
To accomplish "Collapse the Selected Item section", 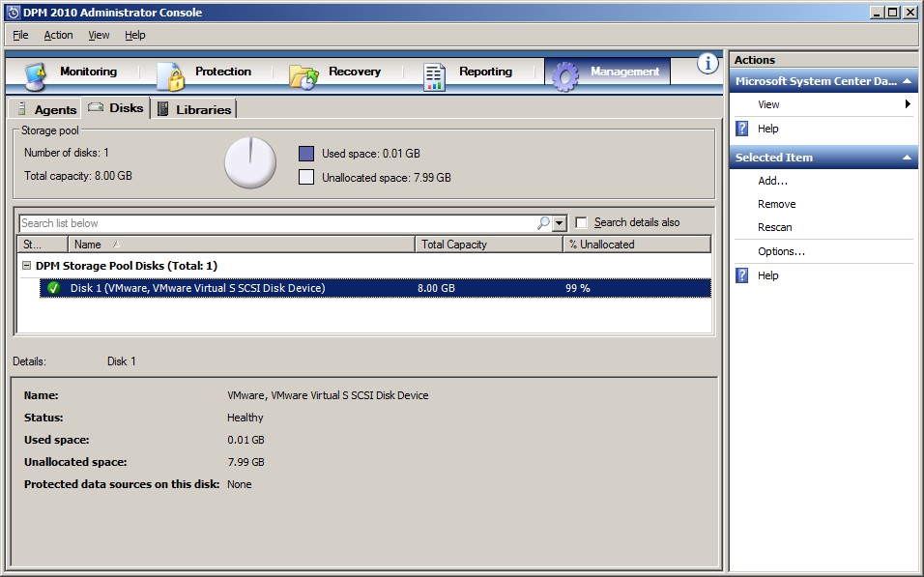I will [x=908, y=158].
